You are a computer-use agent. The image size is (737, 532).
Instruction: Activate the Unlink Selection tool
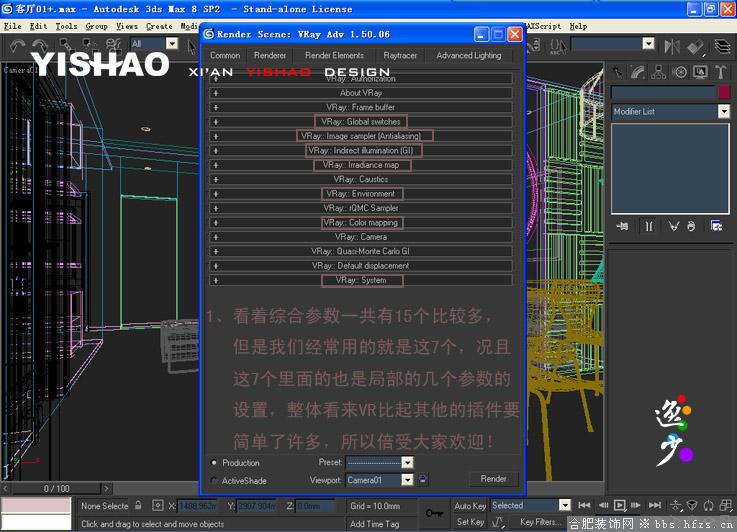[89, 46]
